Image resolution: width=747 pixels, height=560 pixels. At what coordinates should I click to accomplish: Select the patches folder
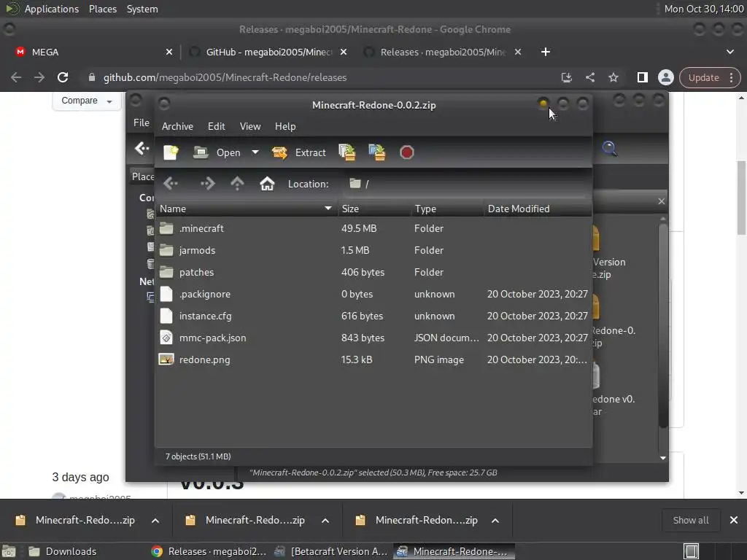pyautogui.click(x=373, y=273)
